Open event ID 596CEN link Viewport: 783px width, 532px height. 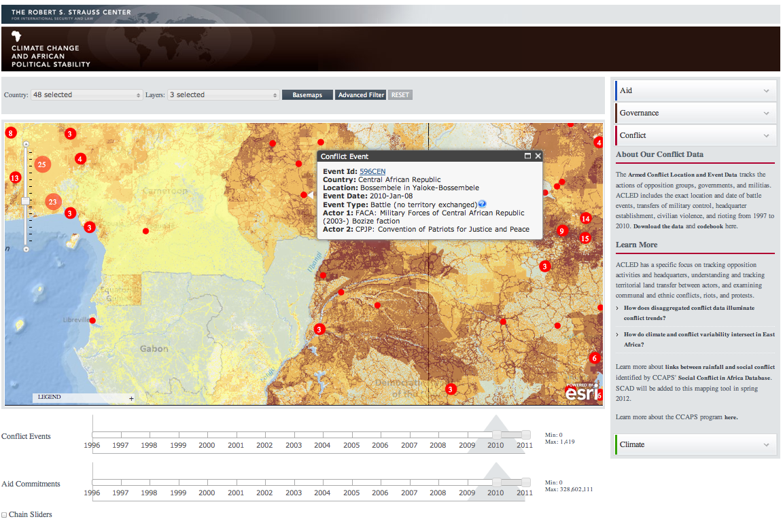click(x=372, y=171)
